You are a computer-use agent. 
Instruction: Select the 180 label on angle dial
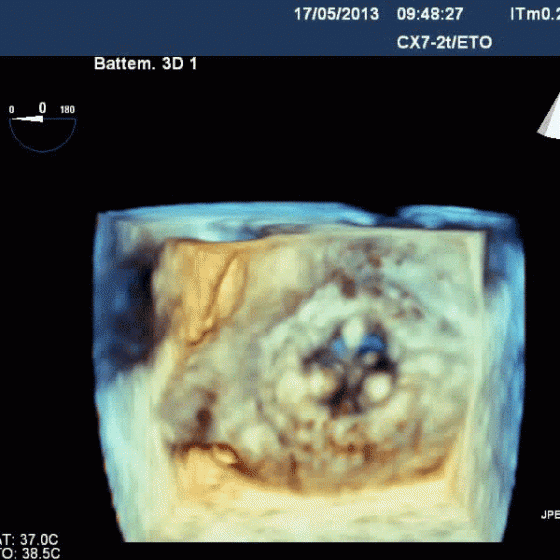pos(68,110)
